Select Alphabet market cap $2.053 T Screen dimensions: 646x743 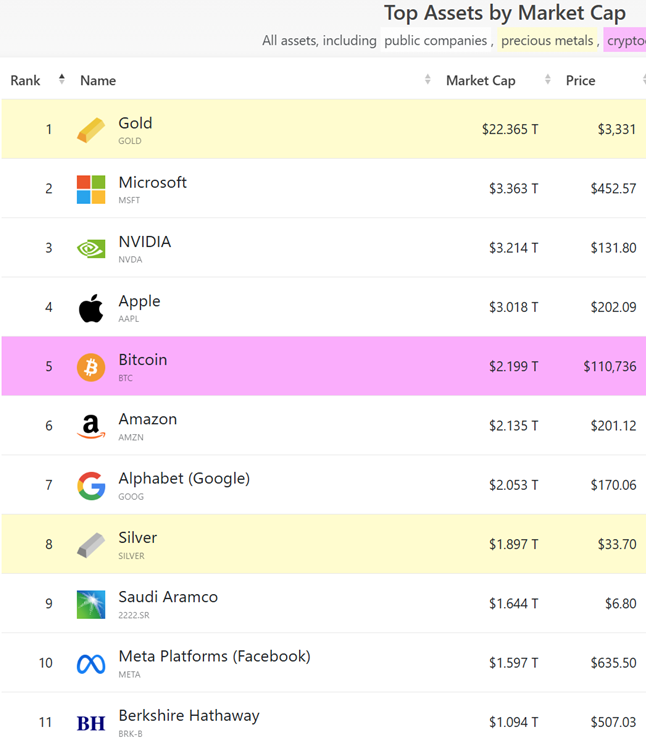pyautogui.click(x=514, y=485)
